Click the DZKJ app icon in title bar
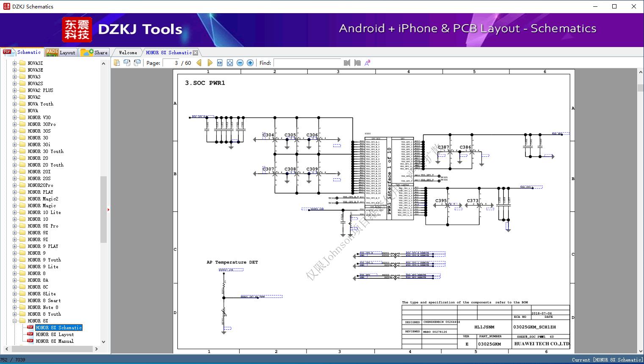 (x=6, y=6)
